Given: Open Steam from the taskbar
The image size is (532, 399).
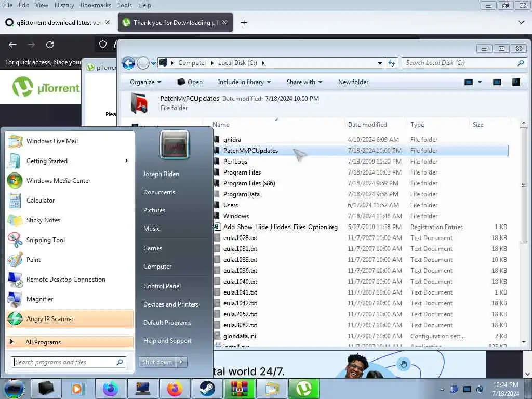Looking at the screenshot, I should click(207, 389).
